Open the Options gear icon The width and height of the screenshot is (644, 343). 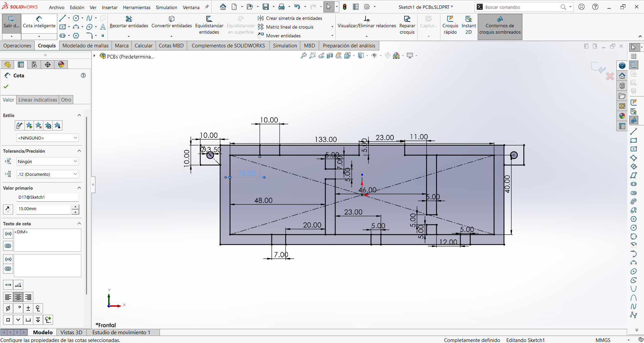(x=367, y=7)
